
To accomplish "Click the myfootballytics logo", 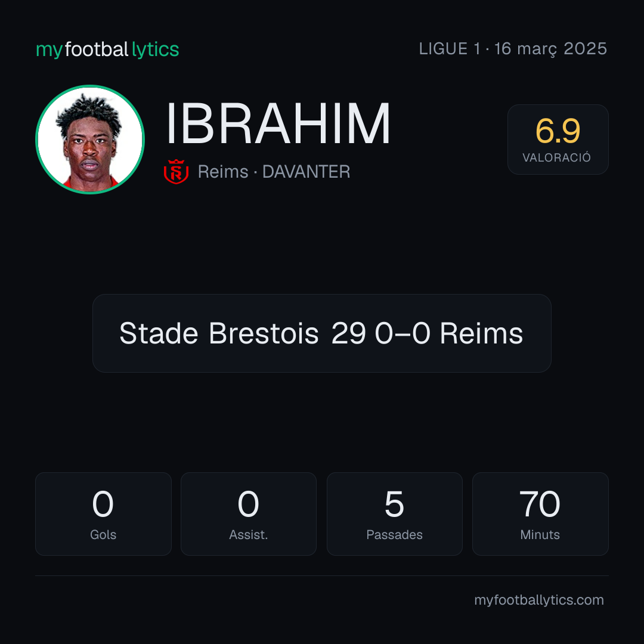I will point(107,49).
